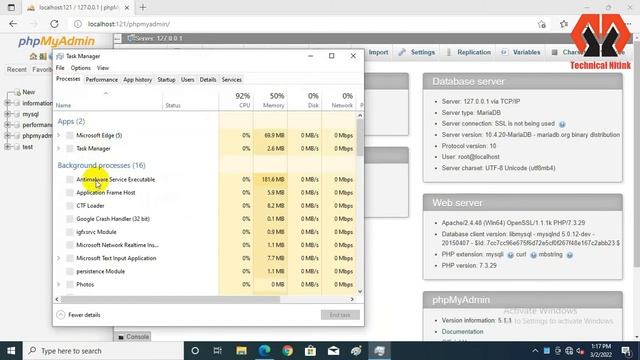The height and width of the screenshot is (360, 640).
Task: Open Mail app from taskbar
Action: click(333, 351)
